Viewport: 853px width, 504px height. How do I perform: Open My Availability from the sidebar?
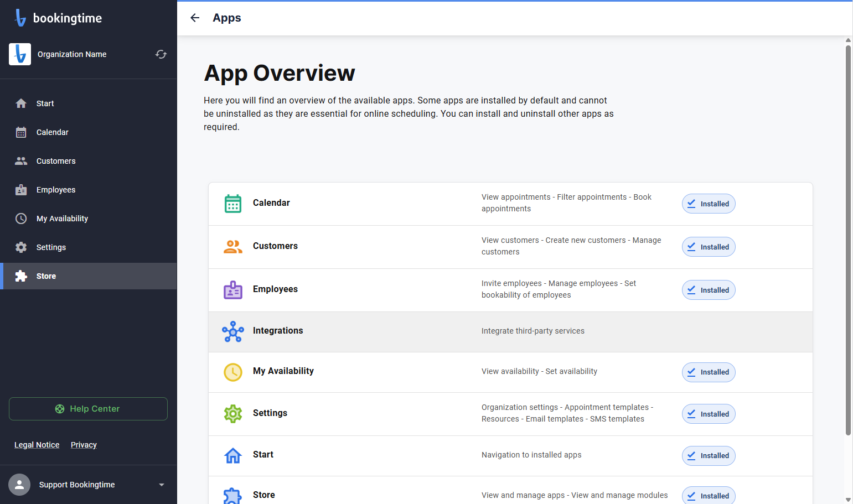[89, 219]
